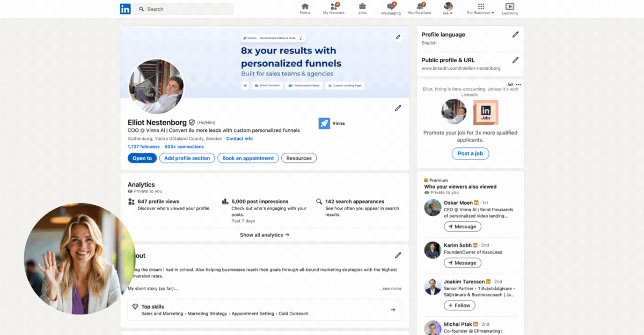644x335 pixels.
Task: Open the Me profile dropdown
Action: [448, 9]
